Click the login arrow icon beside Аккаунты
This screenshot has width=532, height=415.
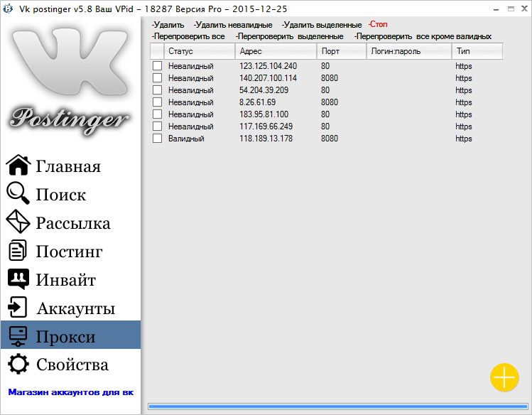click(17, 307)
